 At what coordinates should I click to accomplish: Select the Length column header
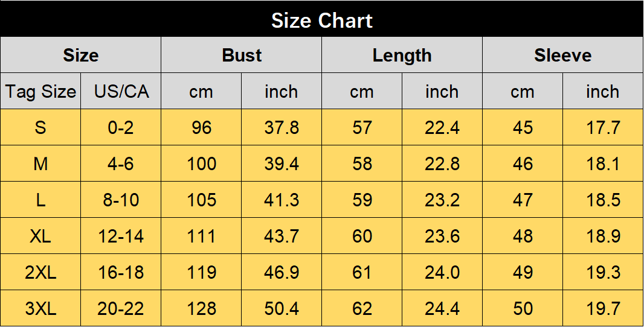pyautogui.click(x=402, y=55)
